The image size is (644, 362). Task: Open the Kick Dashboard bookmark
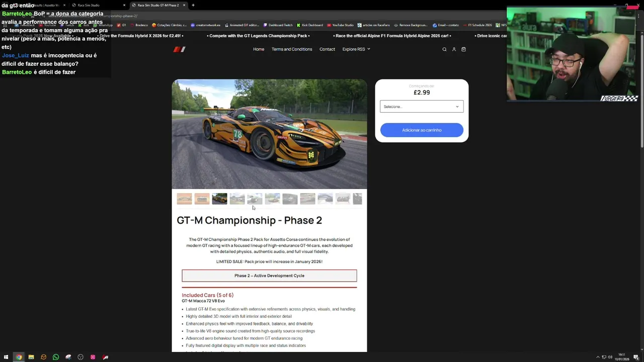pos(310,25)
